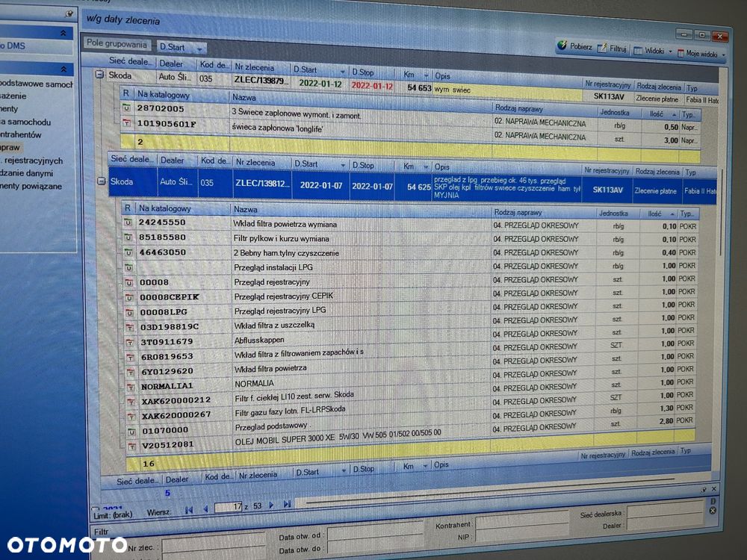
Task: Open the D.Start grouping field dropdown
Action: click(x=199, y=49)
